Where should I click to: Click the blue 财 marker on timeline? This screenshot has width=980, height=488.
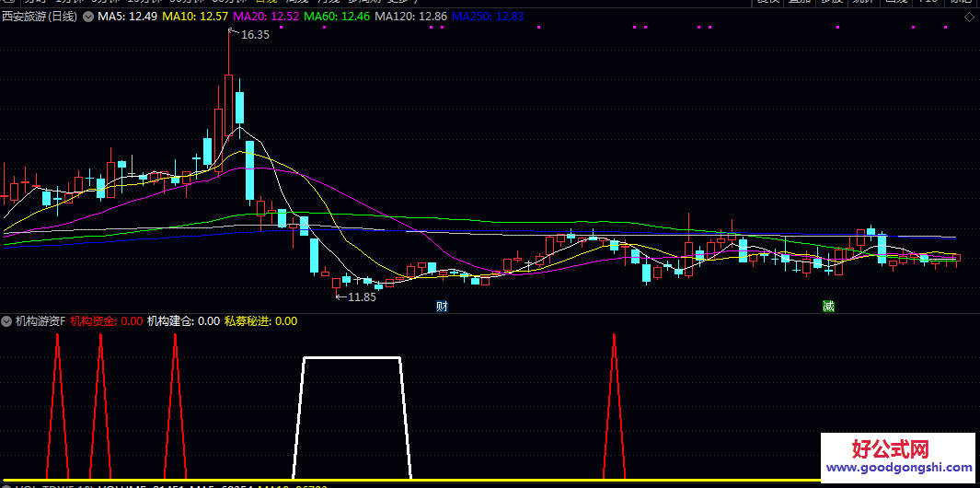(x=442, y=306)
